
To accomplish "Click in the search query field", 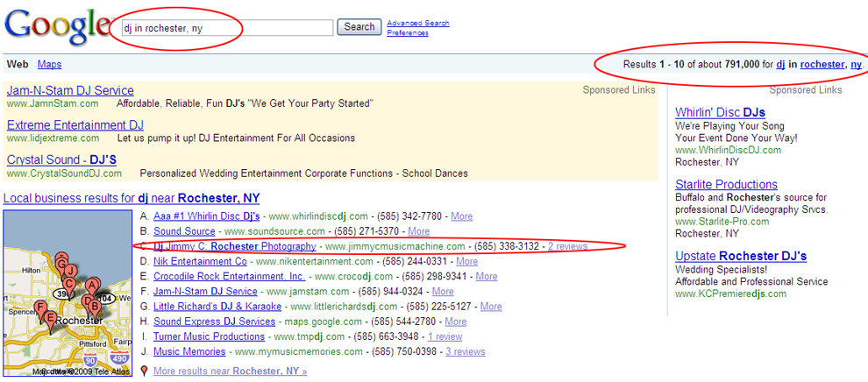I will (x=226, y=28).
